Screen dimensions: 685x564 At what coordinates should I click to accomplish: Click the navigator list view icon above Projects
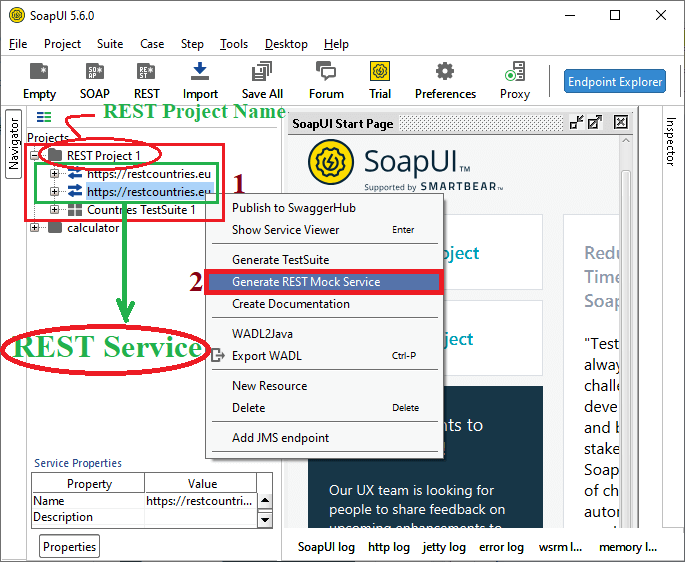[x=44, y=117]
